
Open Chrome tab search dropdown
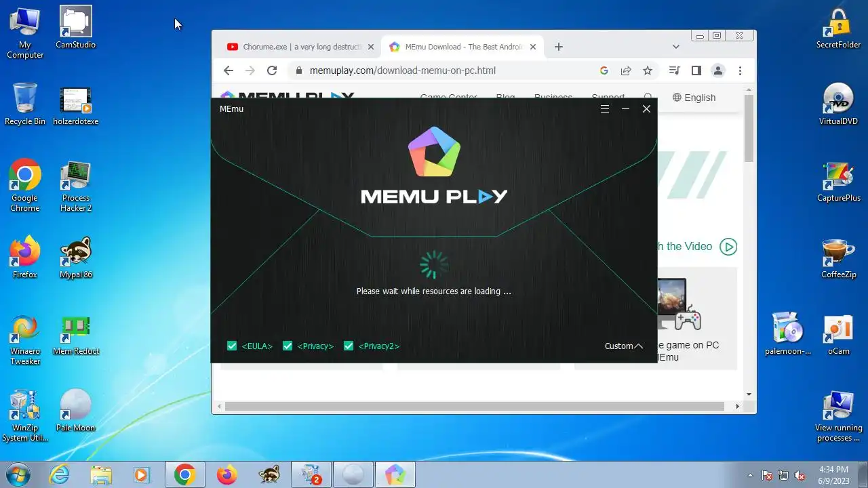click(x=675, y=47)
